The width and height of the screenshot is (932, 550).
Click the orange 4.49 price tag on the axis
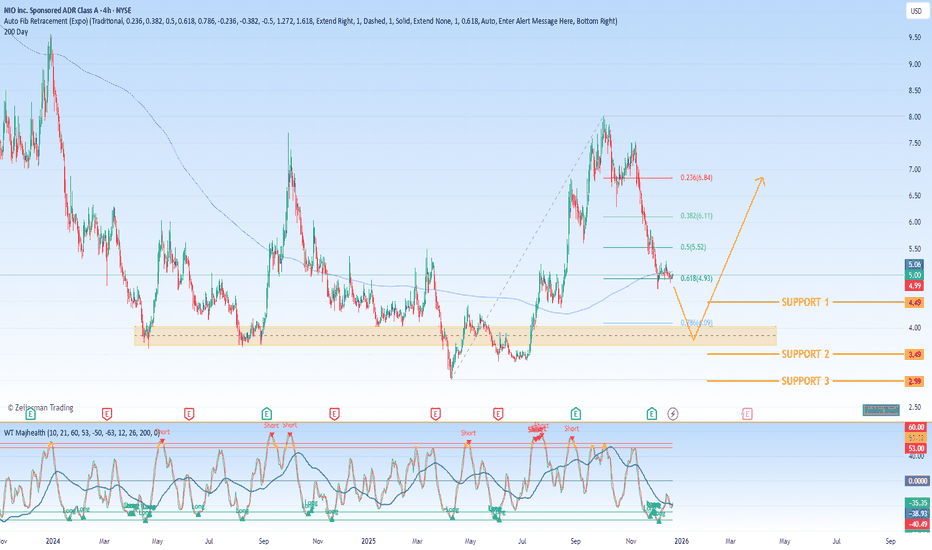[914, 302]
